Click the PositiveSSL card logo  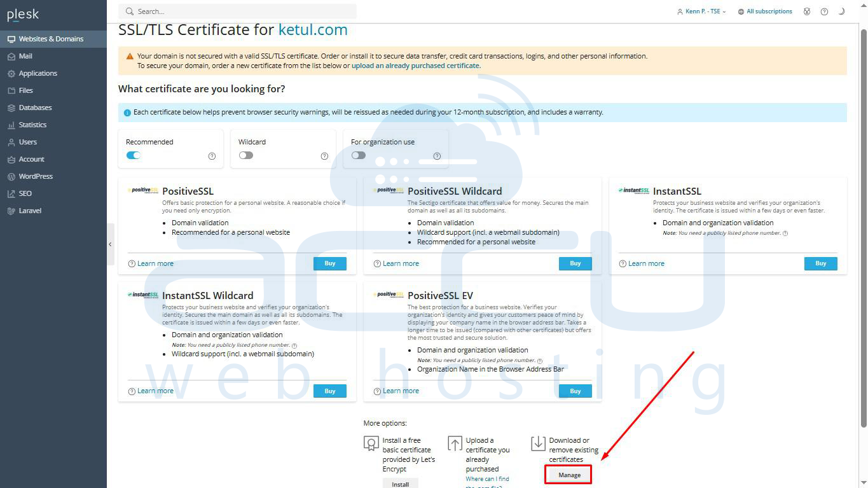coord(143,190)
